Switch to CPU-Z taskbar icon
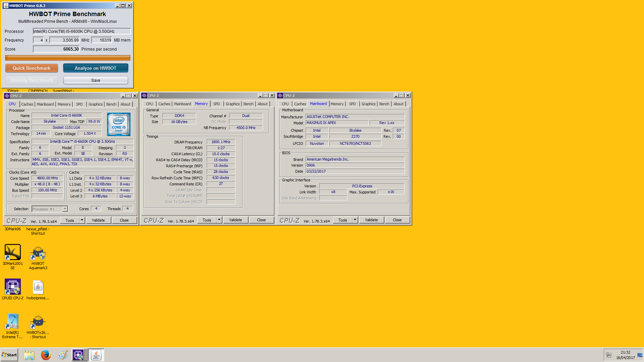This screenshot has height=362, width=644. (x=78, y=355)
